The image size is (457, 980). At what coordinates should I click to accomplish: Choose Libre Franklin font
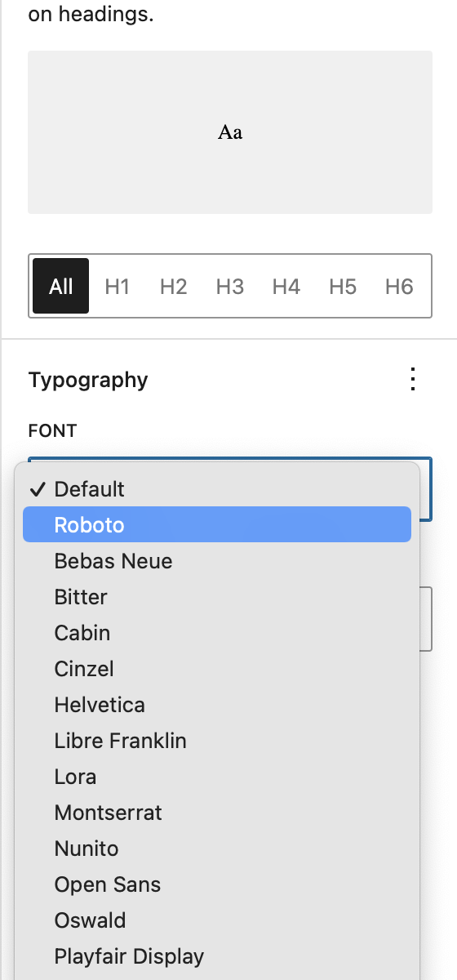pyautogui.click(x=217, y=740)
